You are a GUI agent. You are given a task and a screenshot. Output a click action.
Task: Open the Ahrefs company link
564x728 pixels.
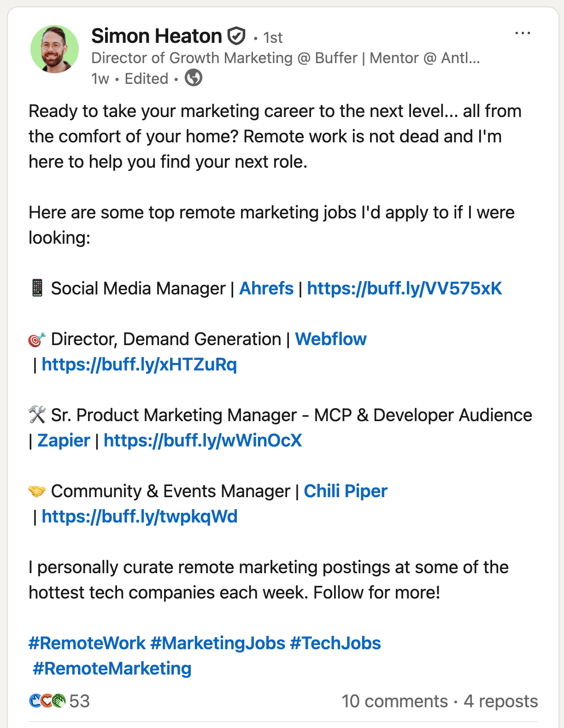266,288
